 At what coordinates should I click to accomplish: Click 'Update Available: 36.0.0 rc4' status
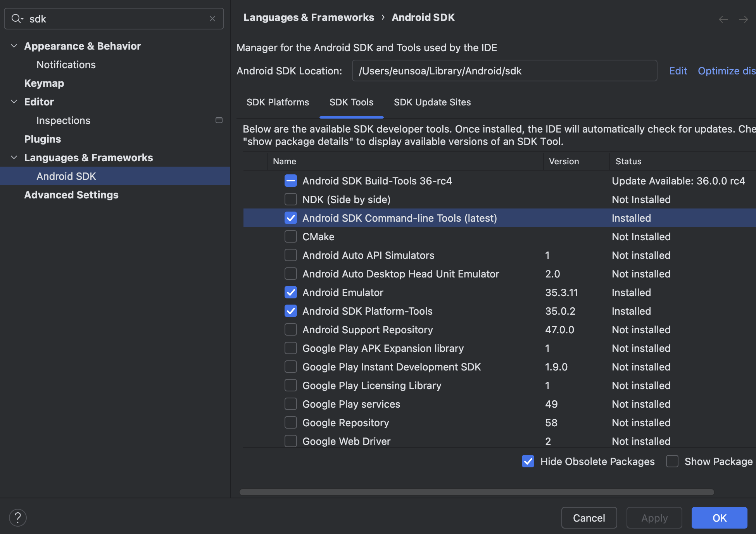[678, 181]
